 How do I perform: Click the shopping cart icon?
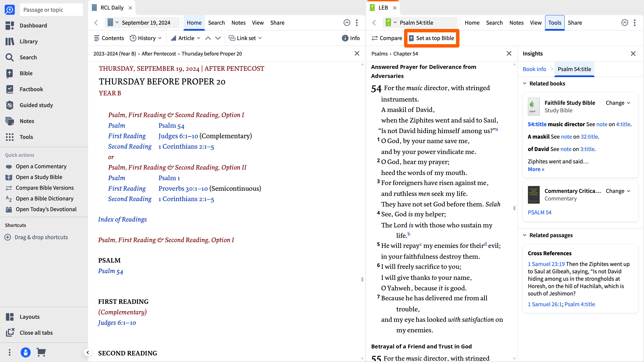click(41, 352)
